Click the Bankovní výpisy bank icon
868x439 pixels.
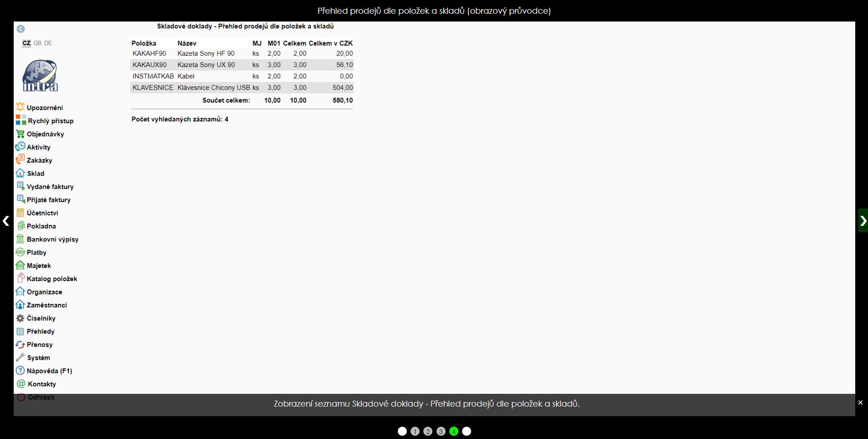click(x=20, y=239)
